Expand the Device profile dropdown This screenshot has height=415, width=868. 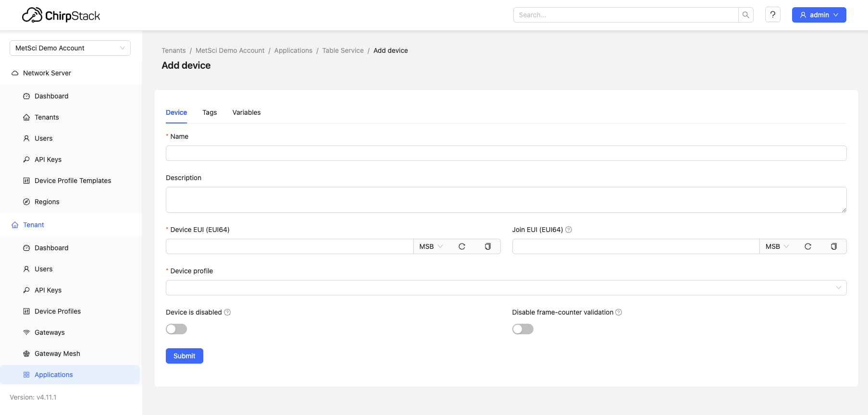click(x=506, y=288)
